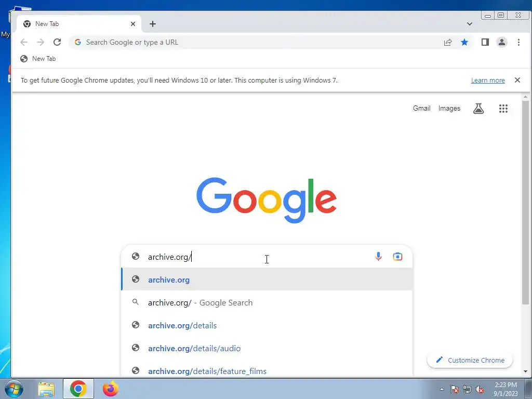Launch Firefox from the taskbar
532x399 pixels.
point(111,389)
